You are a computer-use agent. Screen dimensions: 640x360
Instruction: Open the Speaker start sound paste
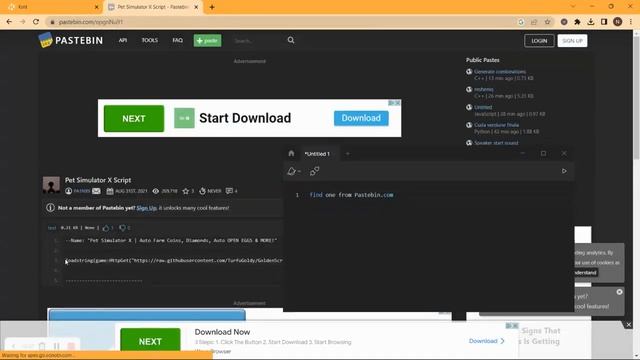tap(496, 143)
